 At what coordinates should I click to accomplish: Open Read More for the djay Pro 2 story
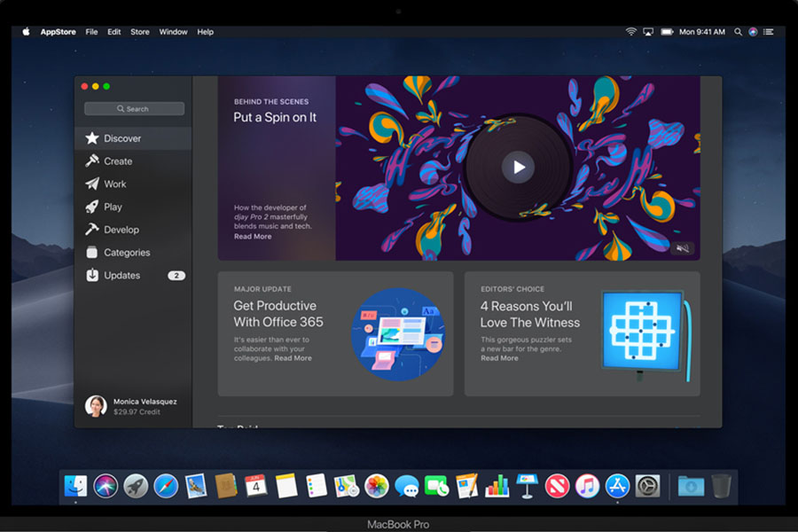(253, 237)
